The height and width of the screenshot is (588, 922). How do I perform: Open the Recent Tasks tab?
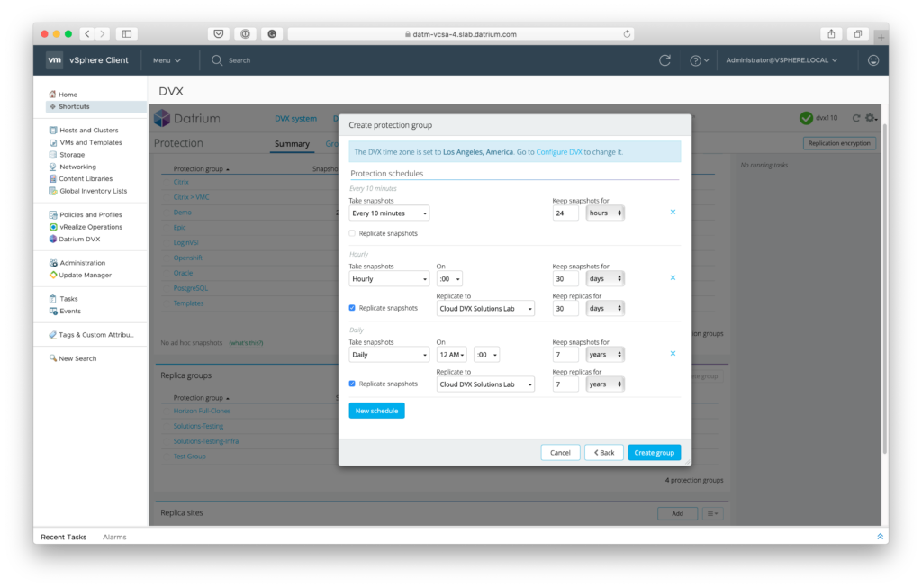click(64, 537)
